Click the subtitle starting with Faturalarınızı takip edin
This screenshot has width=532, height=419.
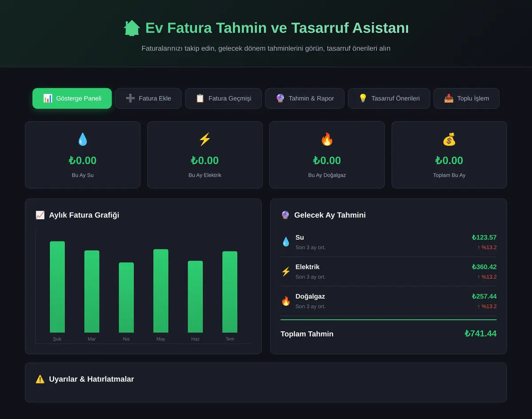(x=266, y=48)
